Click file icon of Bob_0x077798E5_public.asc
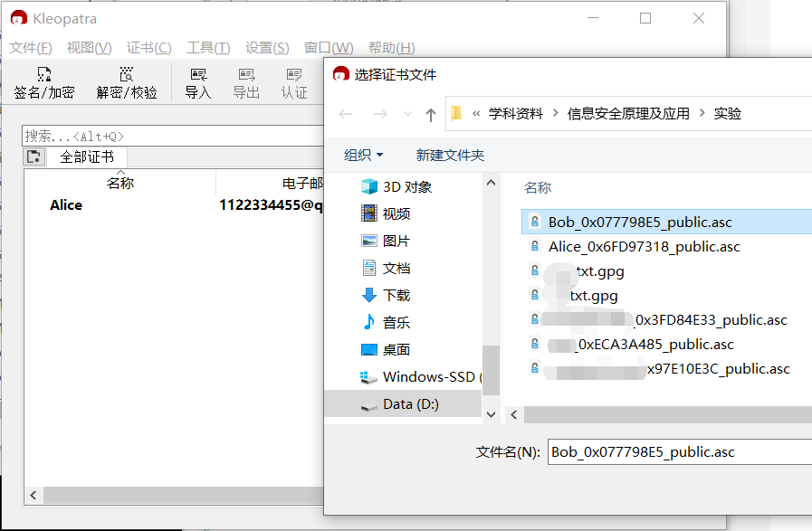 pos(534,222)
